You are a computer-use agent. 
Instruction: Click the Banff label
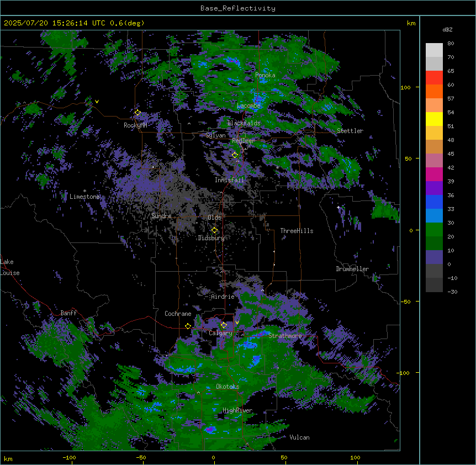(x=68, y=313)
